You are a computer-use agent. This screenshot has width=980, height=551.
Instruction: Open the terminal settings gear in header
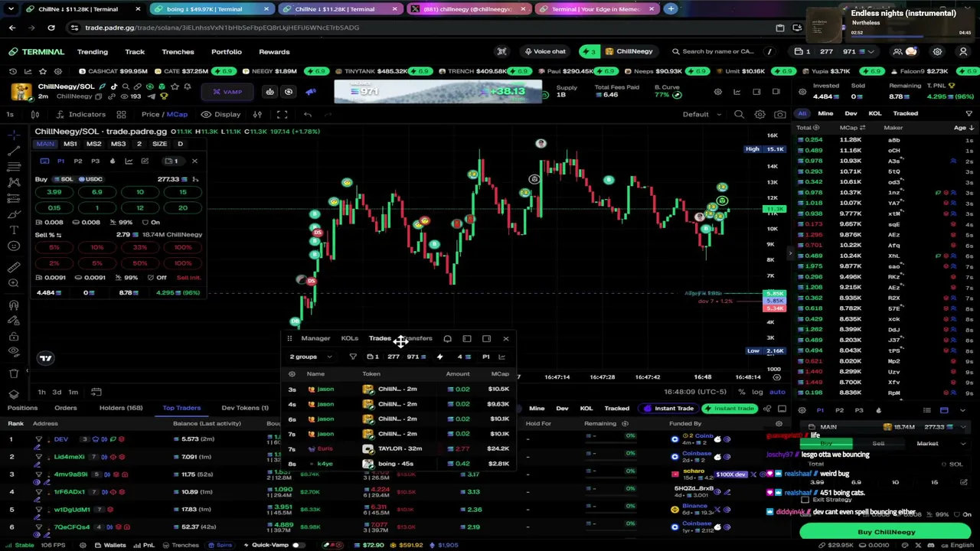coord(937,51)
